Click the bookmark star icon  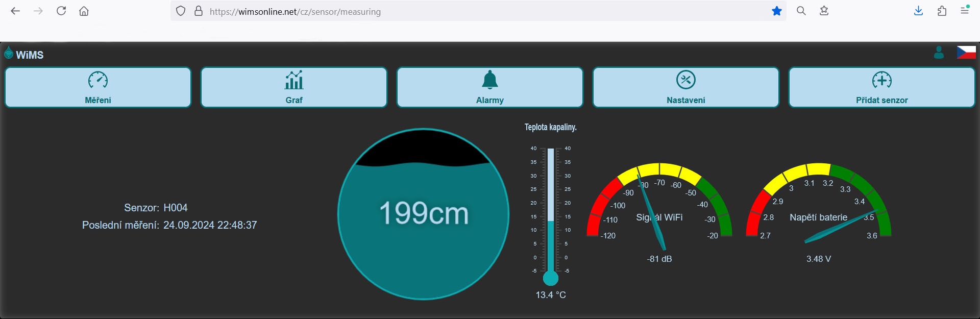click(x=777, y=11)
